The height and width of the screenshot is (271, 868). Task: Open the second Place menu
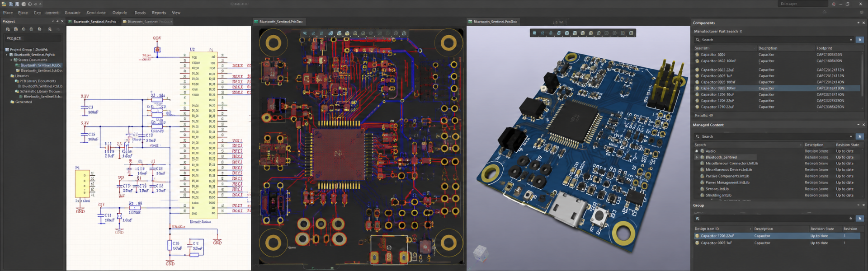[23, 13]
